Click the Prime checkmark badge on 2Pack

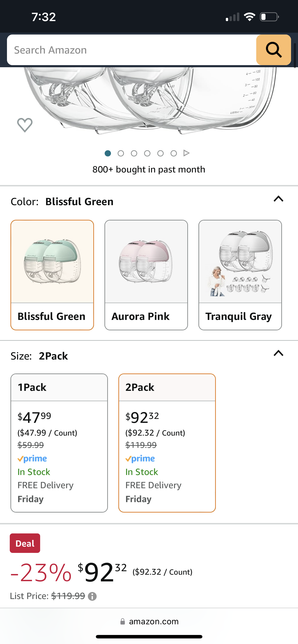click(140, 459)
